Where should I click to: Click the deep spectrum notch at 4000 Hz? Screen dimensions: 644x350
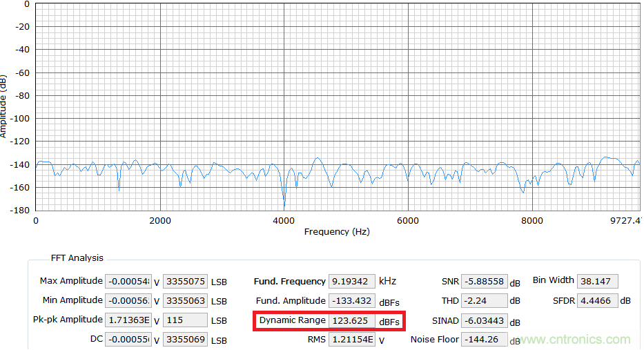(x=284, y=204)
